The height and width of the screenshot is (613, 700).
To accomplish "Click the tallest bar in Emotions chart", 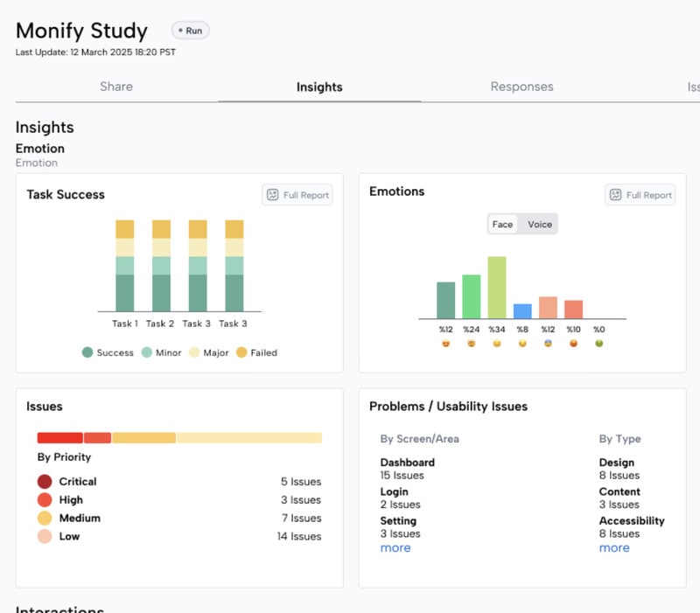I will [x=497, y=287].
